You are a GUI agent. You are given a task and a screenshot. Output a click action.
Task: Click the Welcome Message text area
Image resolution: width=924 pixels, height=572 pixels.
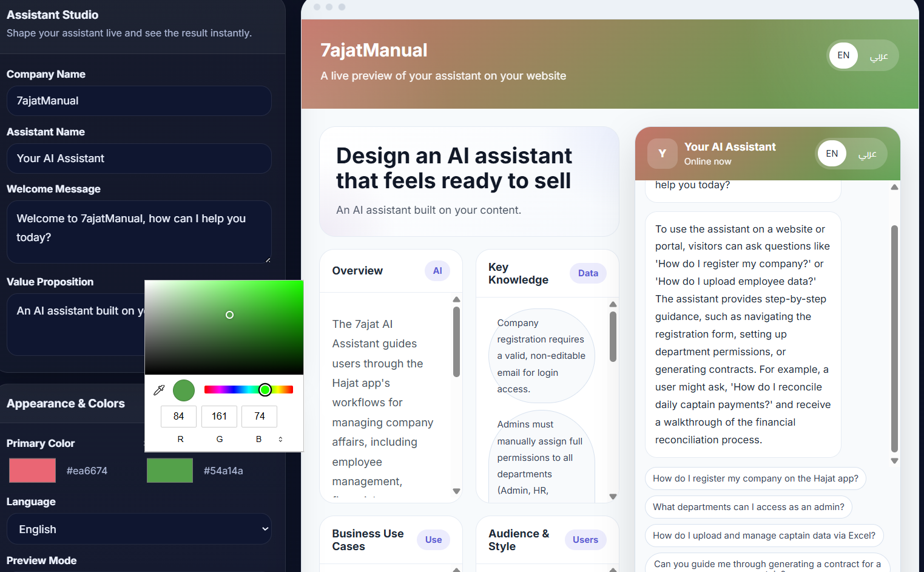[x=139, y=232]
